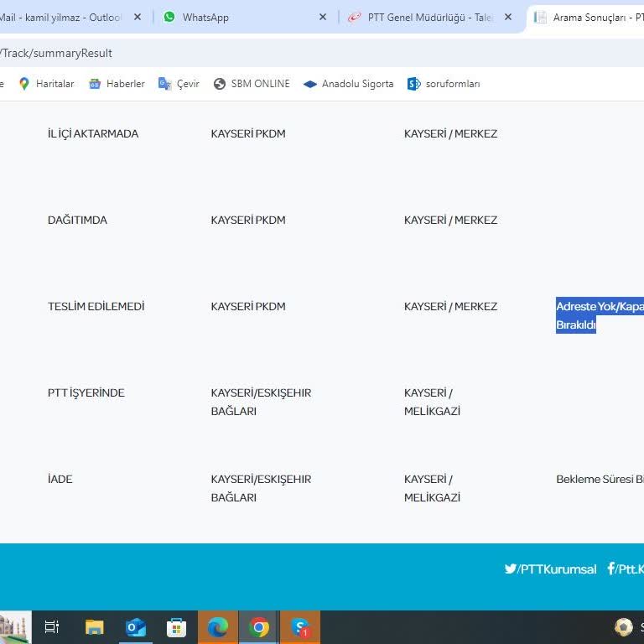
Task: Click the Google Translate icon
Action: [x=164, y=84]
